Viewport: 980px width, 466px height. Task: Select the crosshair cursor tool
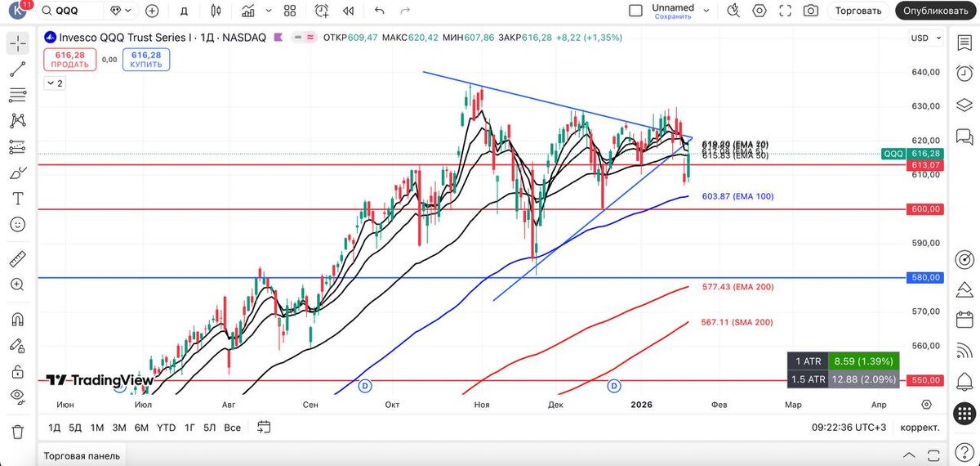pos(18,44)
